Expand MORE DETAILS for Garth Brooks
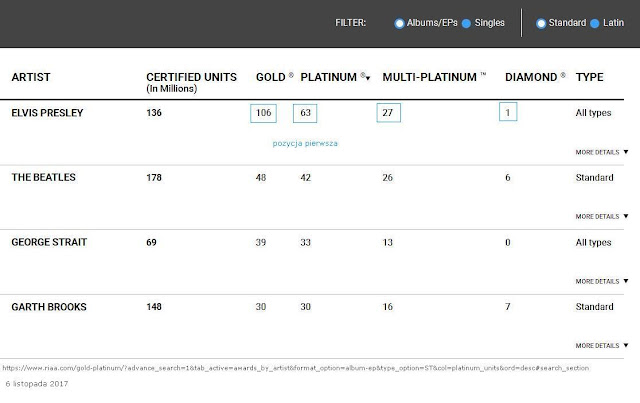This screenshot has height=403, width=640. pos(602,345)
